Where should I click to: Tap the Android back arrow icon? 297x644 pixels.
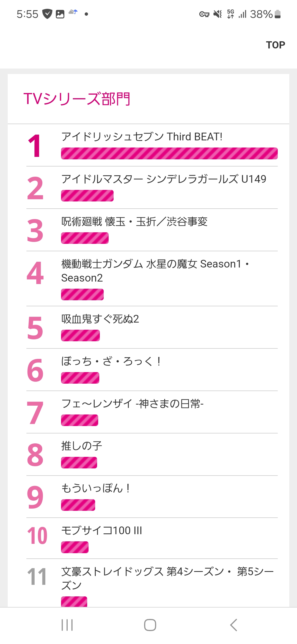click(233, 625)
